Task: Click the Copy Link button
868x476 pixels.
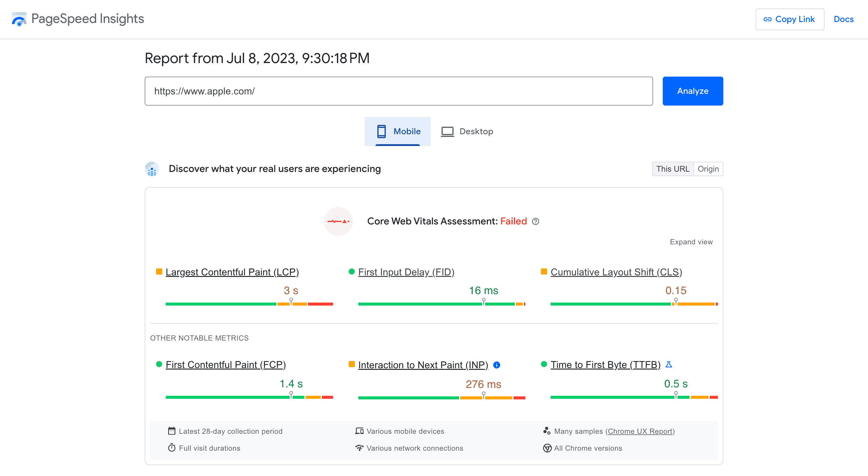Action: (x=790, y=19)
